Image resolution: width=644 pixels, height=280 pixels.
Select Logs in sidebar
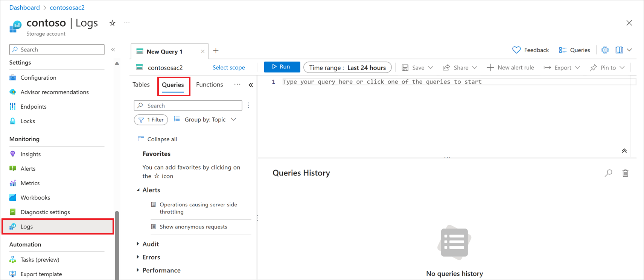pyautogui.click(x=58, y=227)
